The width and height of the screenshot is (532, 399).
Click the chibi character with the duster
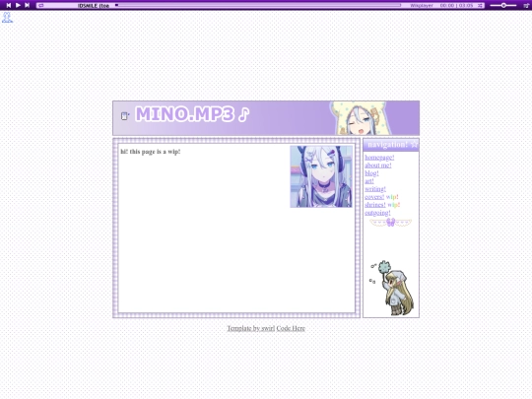coord(392,288)
